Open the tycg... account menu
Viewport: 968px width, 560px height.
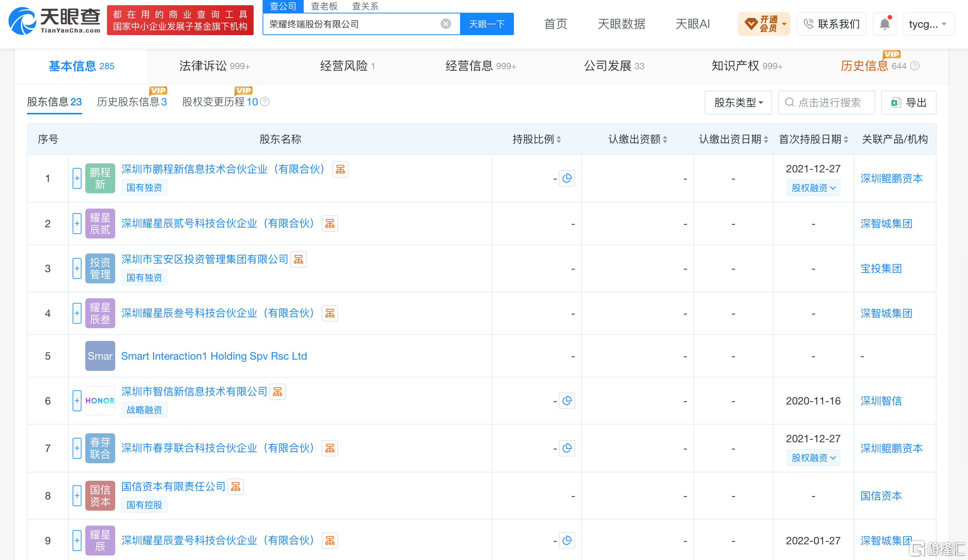coord(928,24)
